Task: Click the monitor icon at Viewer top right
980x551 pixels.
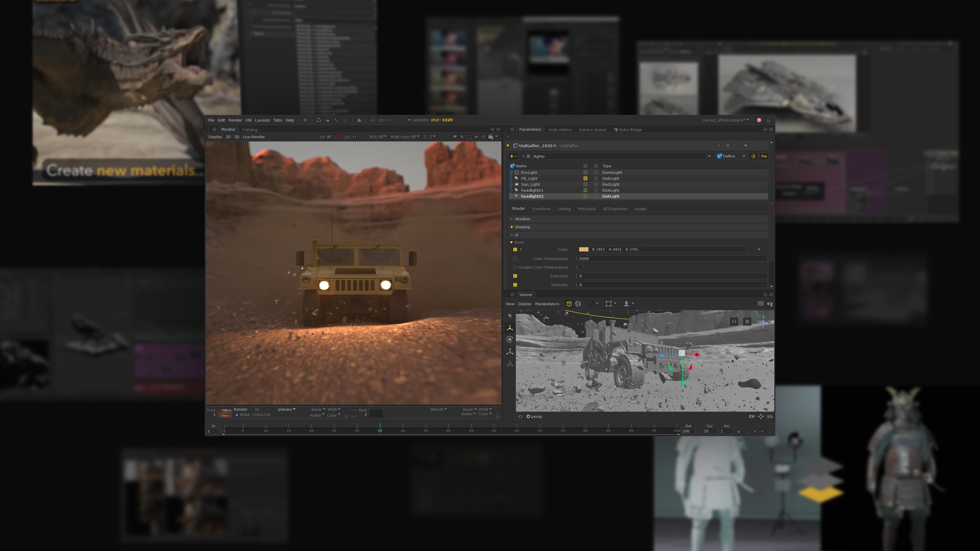Action: pyautogui.click(x=761, y=304)
